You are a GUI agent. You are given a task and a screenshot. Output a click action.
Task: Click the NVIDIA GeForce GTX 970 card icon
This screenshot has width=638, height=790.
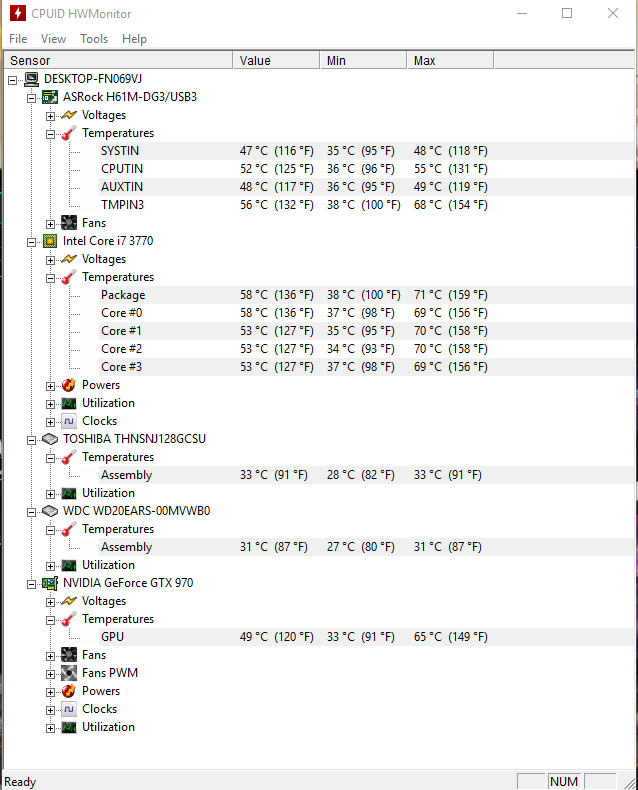50,583
